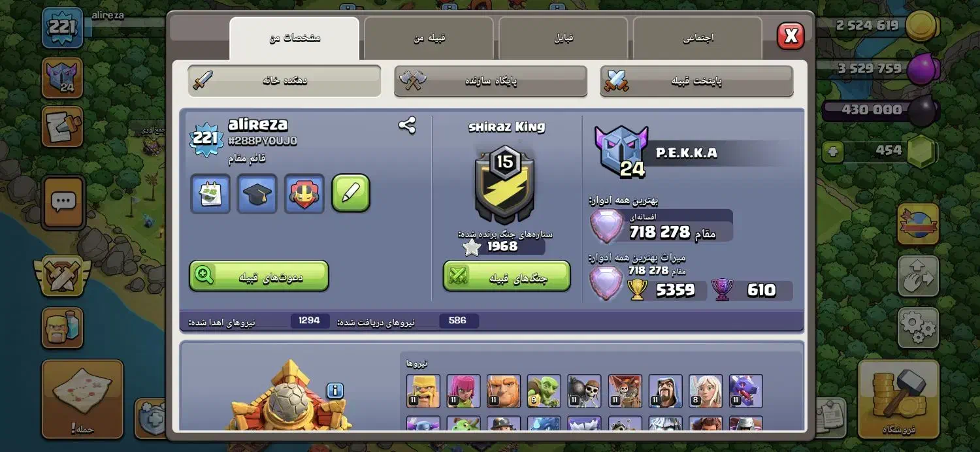
Task: Click the green جنگ‌های قبیله button
Action: click(506, 276)
